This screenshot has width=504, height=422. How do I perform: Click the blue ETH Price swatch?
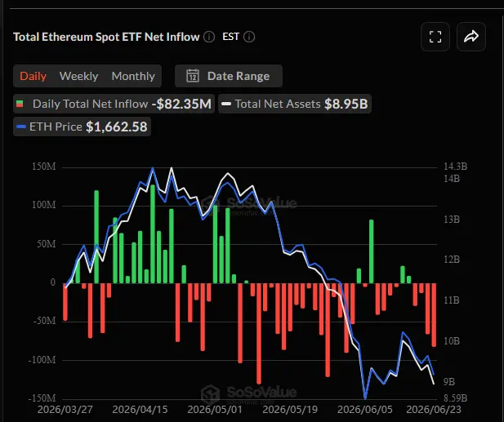pos(21,127)
